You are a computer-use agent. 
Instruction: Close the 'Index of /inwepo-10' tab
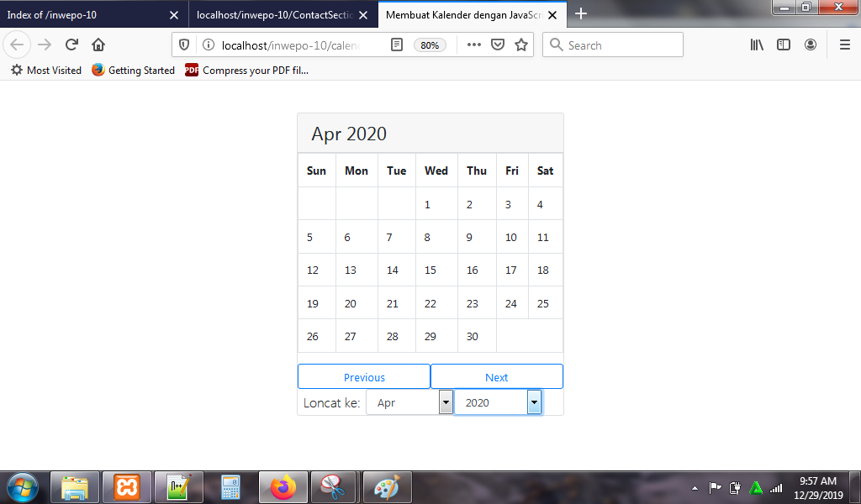174,15
